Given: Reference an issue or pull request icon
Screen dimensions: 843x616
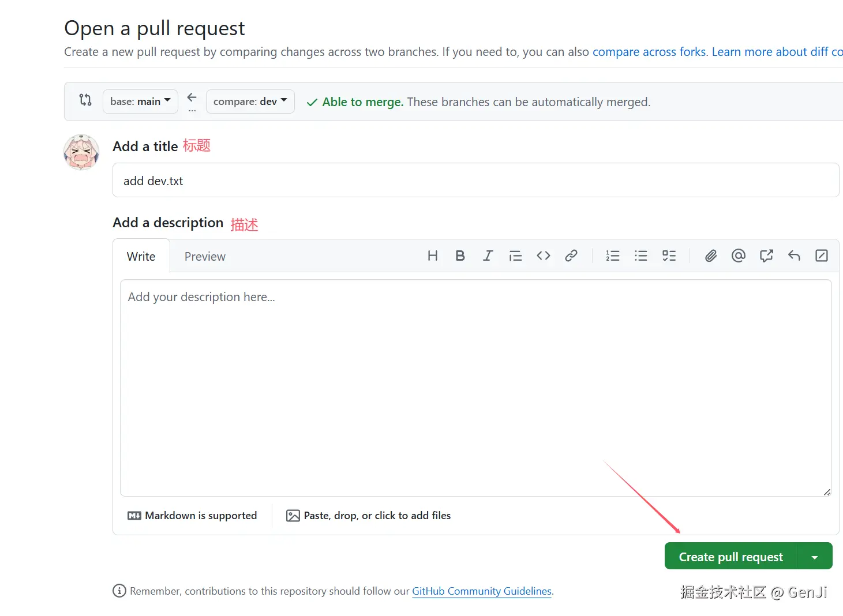Looking at the screenshot, I should pyautogui.click(x=766, y=256).
